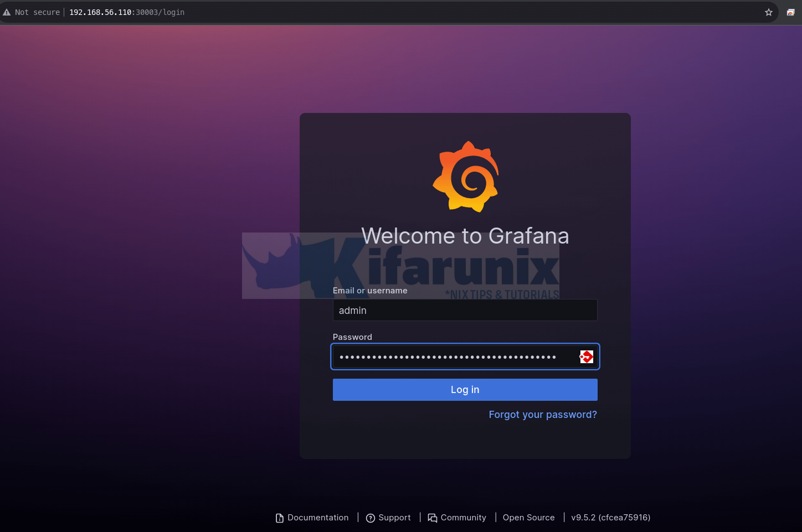802x532 pixels.
Task: Open the Forgot your password link
Action: pyautogui.click(x=543, y=415)
